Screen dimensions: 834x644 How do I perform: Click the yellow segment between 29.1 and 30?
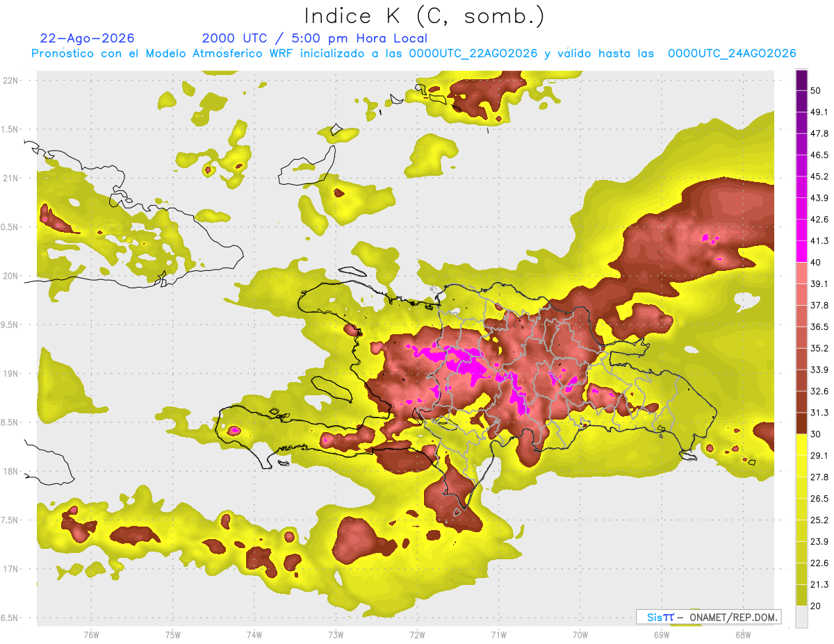click(x=801, y=445)
